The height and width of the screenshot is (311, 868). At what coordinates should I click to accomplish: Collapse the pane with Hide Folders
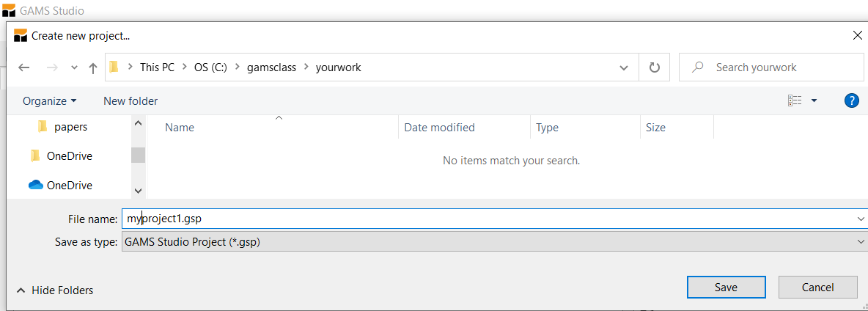(x=55, y=290)
